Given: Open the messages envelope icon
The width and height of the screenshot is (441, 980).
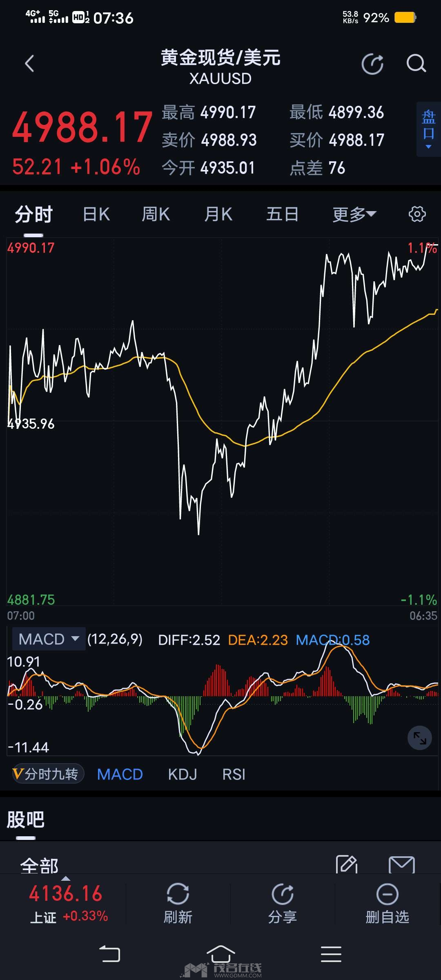Looking at the screenshot, I should click(401, 864).
